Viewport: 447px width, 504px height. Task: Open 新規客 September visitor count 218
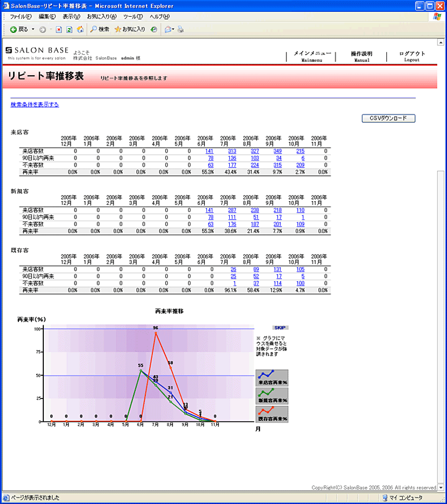pyautogui.click(x=278, y=210)
